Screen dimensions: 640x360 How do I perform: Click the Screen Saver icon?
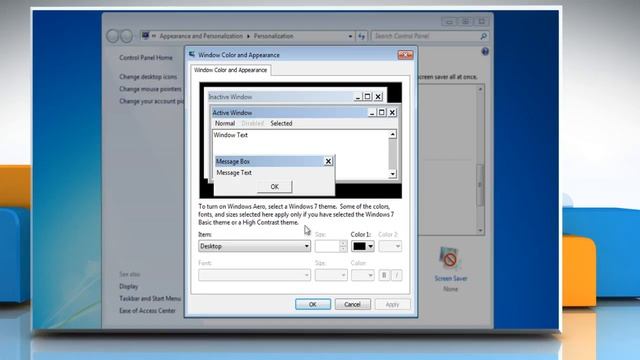tap(450, 258)
